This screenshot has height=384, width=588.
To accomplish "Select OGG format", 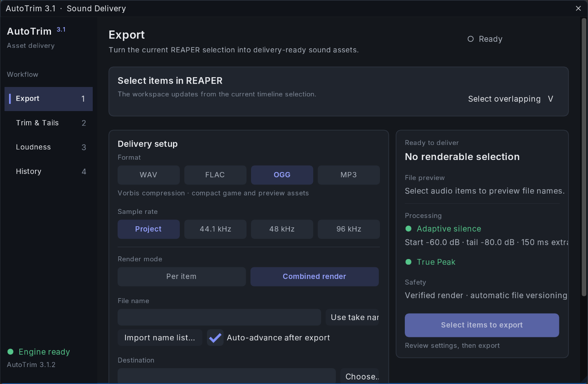I will 282,175.
